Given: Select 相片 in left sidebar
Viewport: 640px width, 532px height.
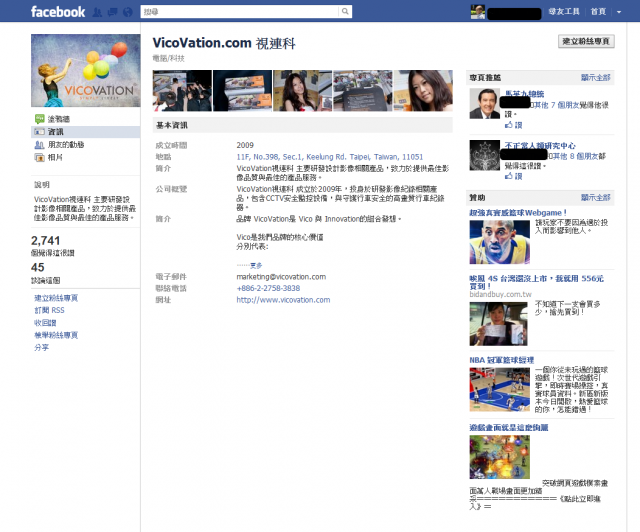Looking at the screenshot, I should click(55, 157).
